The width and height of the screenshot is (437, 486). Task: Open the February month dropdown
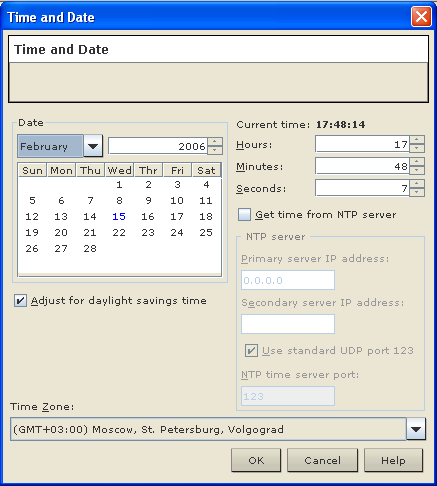click(x=93, y=146)
